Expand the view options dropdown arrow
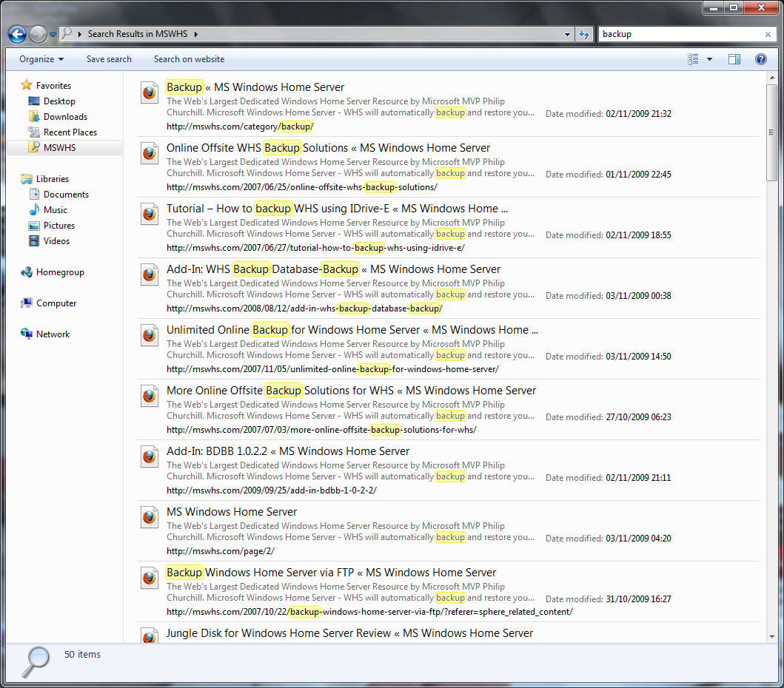 (x=709, y=59)
